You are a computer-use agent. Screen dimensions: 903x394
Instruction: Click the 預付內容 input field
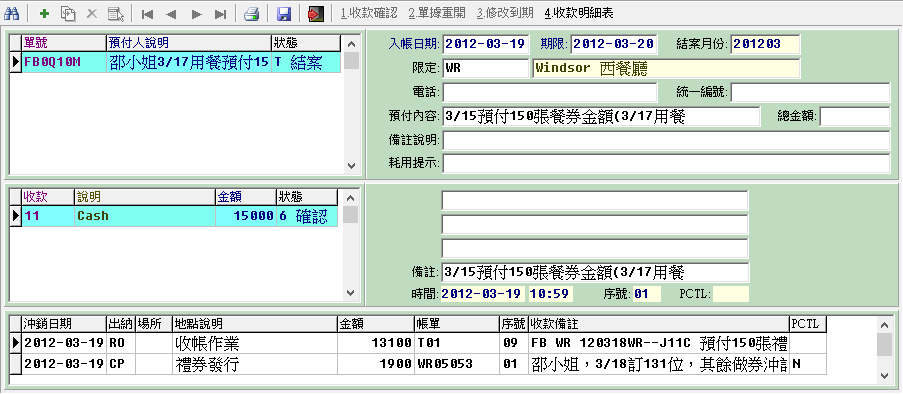601,117
